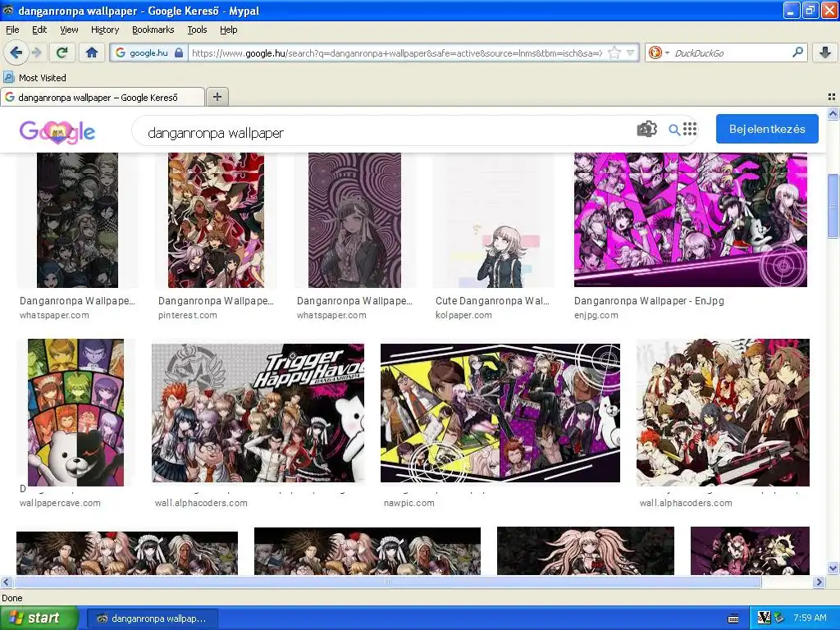Click the Cute Danganronpa Wal... title link
Viewport: 840px width, 630px height.
coord(492,300)
